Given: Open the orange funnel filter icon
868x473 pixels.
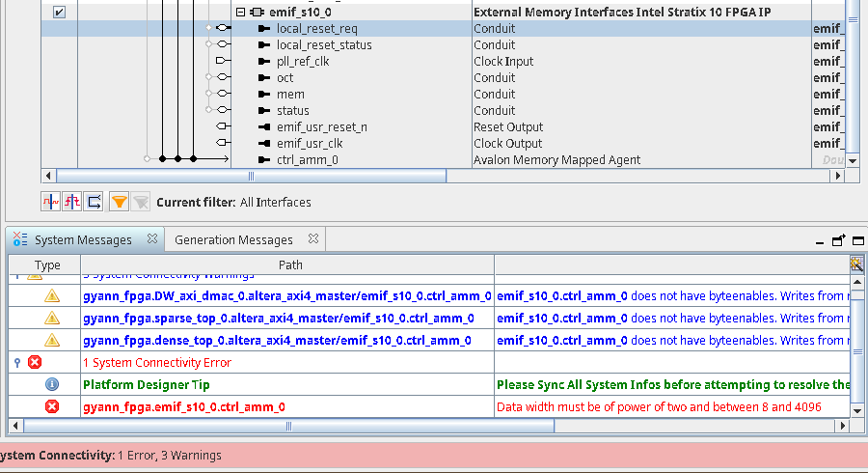Looking at the screenshot, I should 119,202.
